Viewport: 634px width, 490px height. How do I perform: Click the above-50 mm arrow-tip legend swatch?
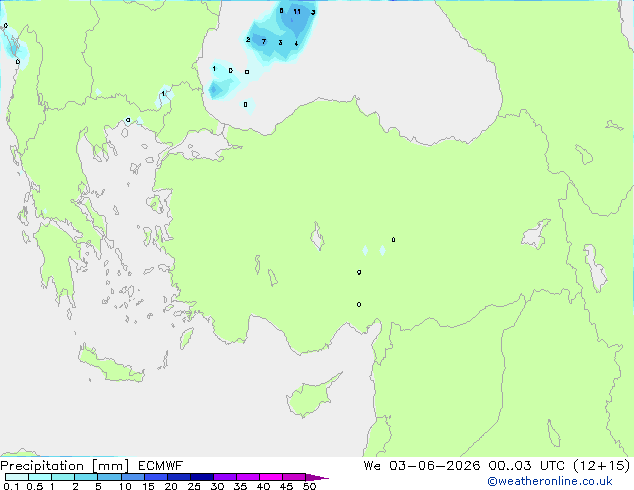coord(315,477)
